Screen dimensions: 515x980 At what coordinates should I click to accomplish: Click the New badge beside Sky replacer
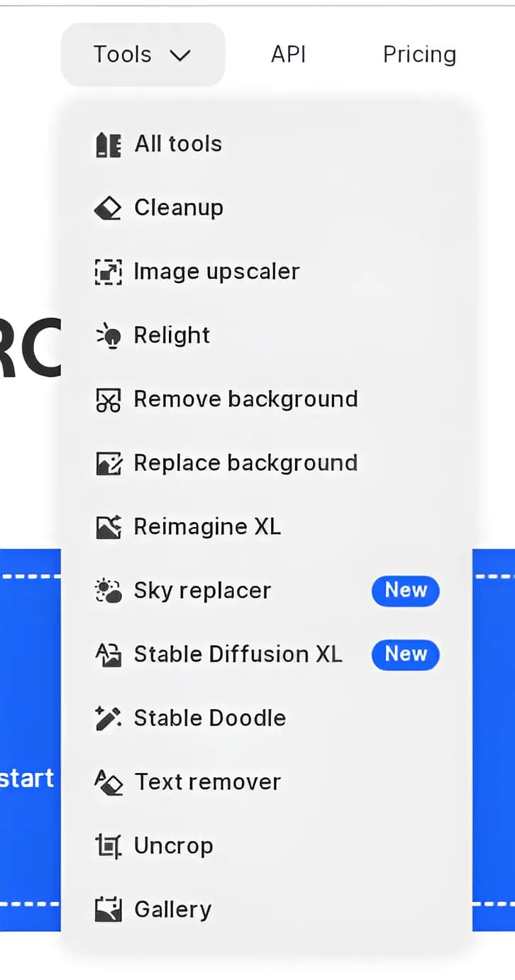point(406,591)
